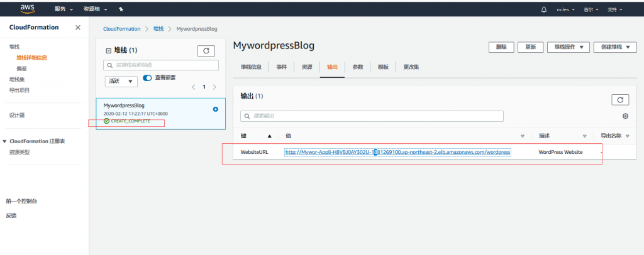Screen dimensions: 644x255
Task: Open the miles account dropdown
Action: (565, 9)
